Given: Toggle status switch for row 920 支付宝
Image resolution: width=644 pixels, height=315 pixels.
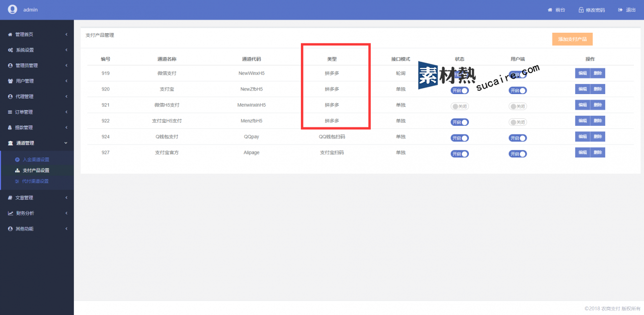Looking at the screenshot, I should coord(459,91).
